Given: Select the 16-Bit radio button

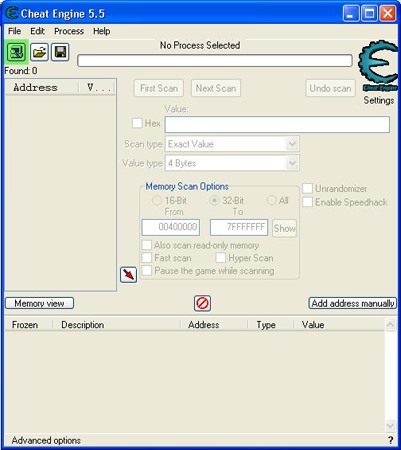Looking at the screenshot, I should pyautogui.click(x=157, y=201).
